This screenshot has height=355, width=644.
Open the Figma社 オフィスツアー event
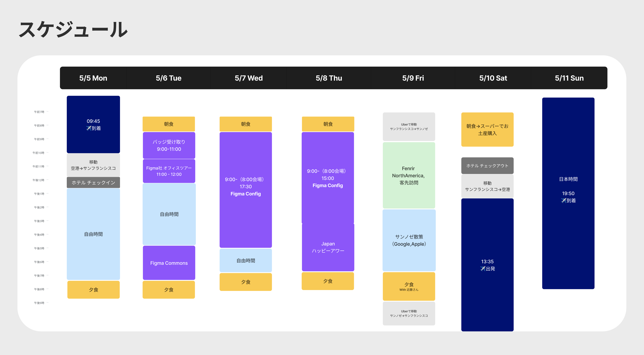169,171
